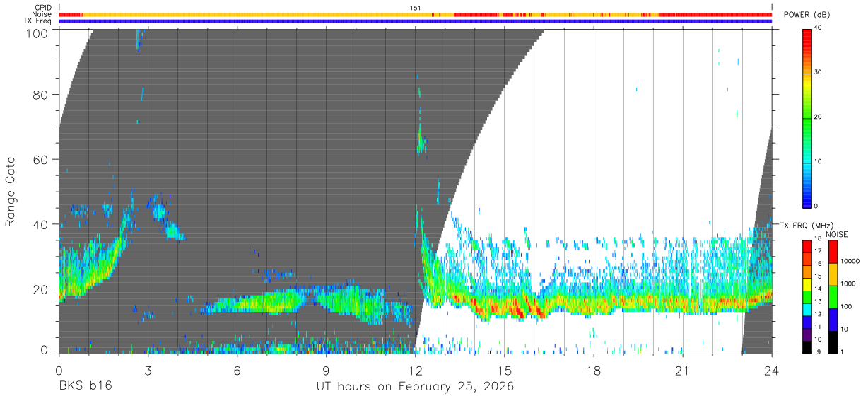Screen dimensions: 868x401
Task: Click the red-yellow Noise strip above plot
Action: coord(416,14)
